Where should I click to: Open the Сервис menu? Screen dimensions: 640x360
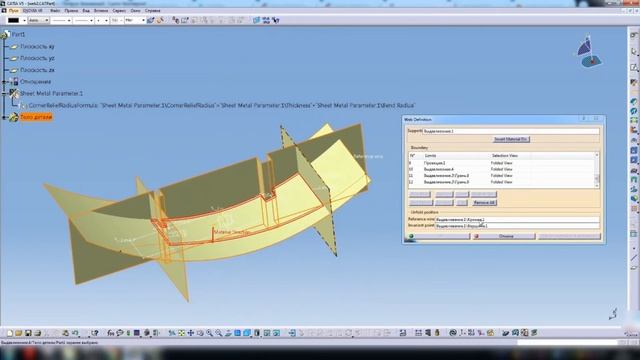click(x=119, y=11)
